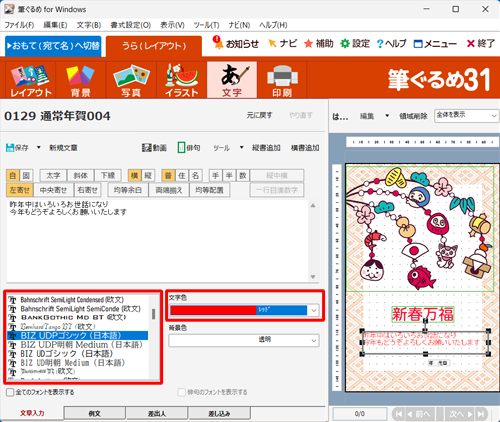This screenshot has width=500, height=422.
Task: Open the 編集(E) menu
Action: coord(55,25)
